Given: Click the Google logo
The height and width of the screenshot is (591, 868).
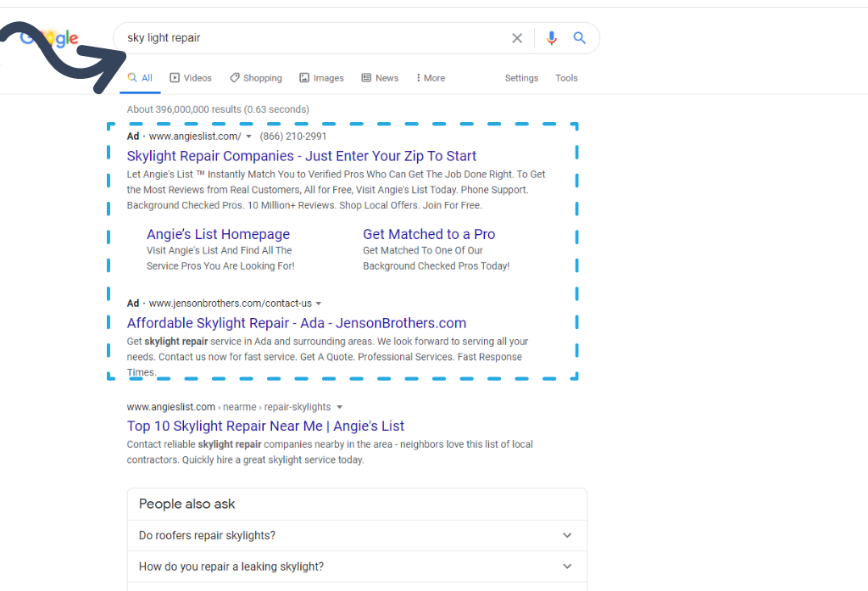Looking at the screenshot, I should tap(53, 38).
